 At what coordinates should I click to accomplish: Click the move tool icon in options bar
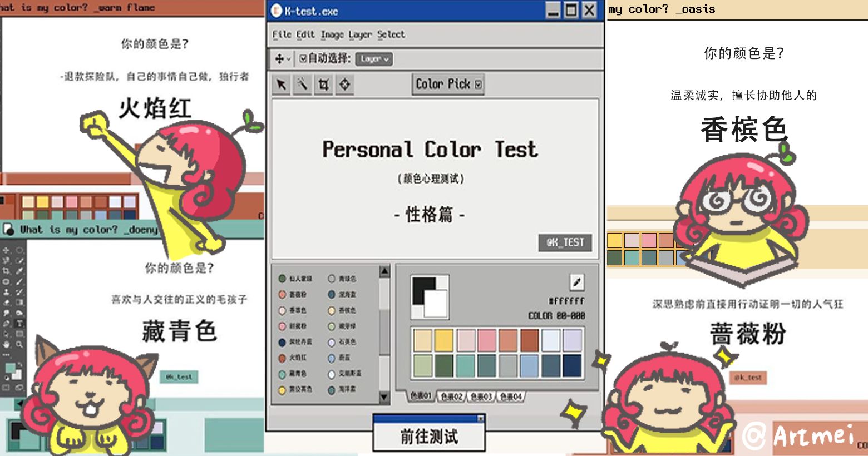[x=280, y=59]
